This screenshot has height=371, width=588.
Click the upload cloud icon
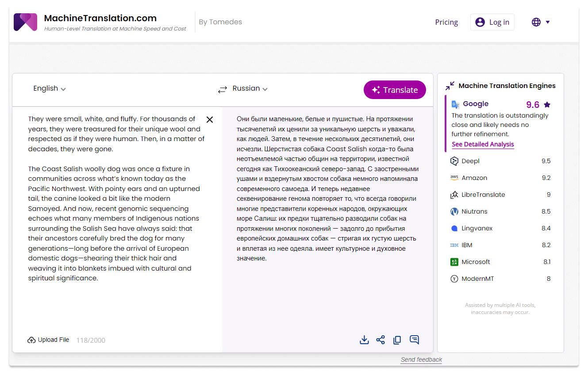pyautogui.click(x=31, y=340)
